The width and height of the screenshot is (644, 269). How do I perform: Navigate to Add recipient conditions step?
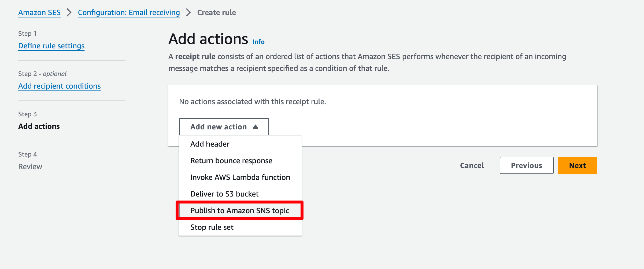point(59,86)
